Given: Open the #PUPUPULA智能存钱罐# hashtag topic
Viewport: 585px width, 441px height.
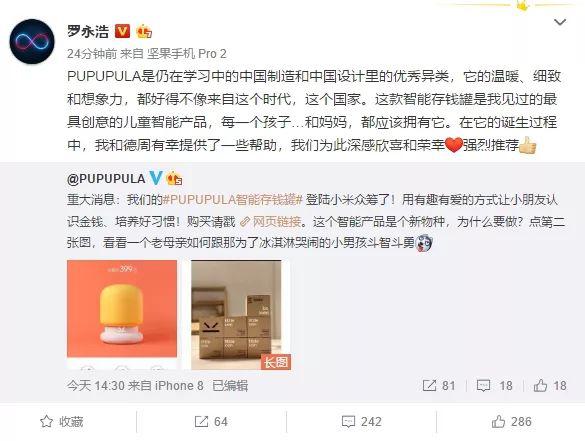Looking at the screenshot, I should [x=232, y=200].
